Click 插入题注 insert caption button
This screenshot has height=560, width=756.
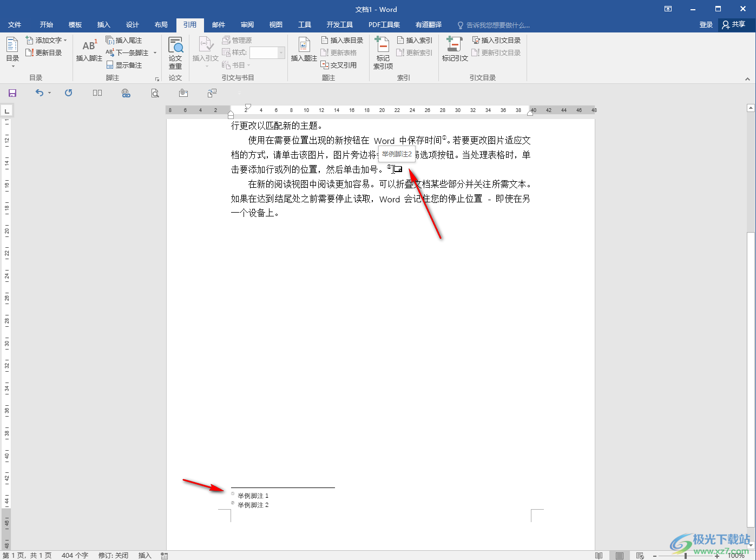point(304,50)
